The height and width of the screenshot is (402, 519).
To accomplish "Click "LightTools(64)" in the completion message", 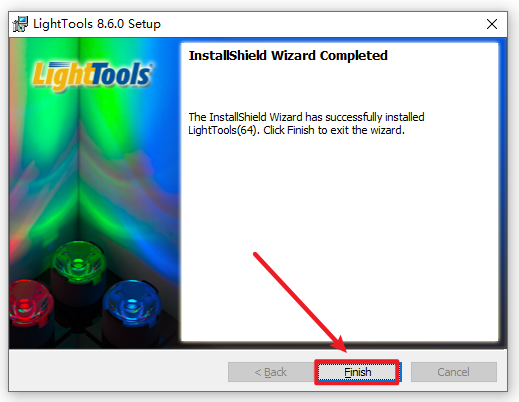I will coord(223,130).
